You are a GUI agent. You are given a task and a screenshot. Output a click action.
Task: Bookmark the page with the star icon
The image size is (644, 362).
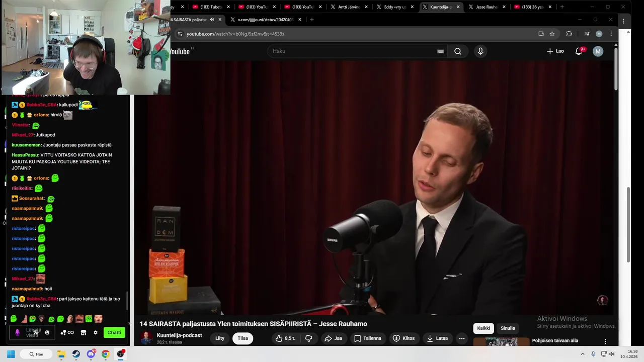552,34
